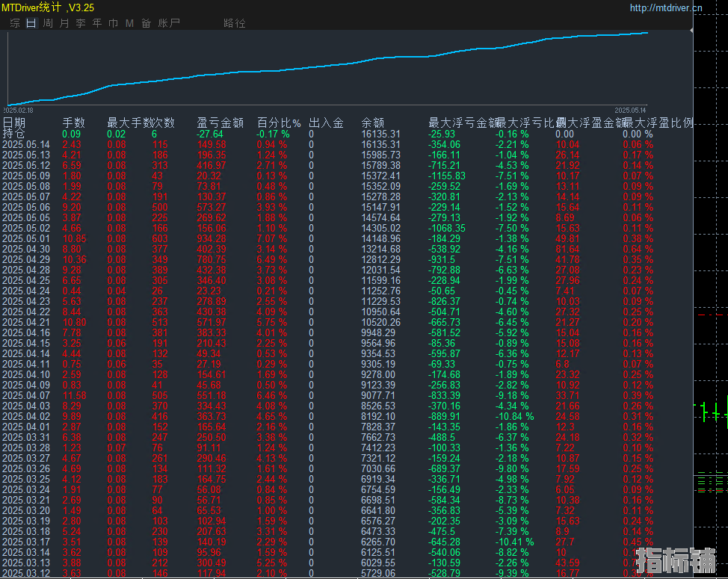Image resolution: width=728 pixels, height=579 pixels.
Task: Select the 2025.03.31 date row
Action: click(x=26, y=437)
